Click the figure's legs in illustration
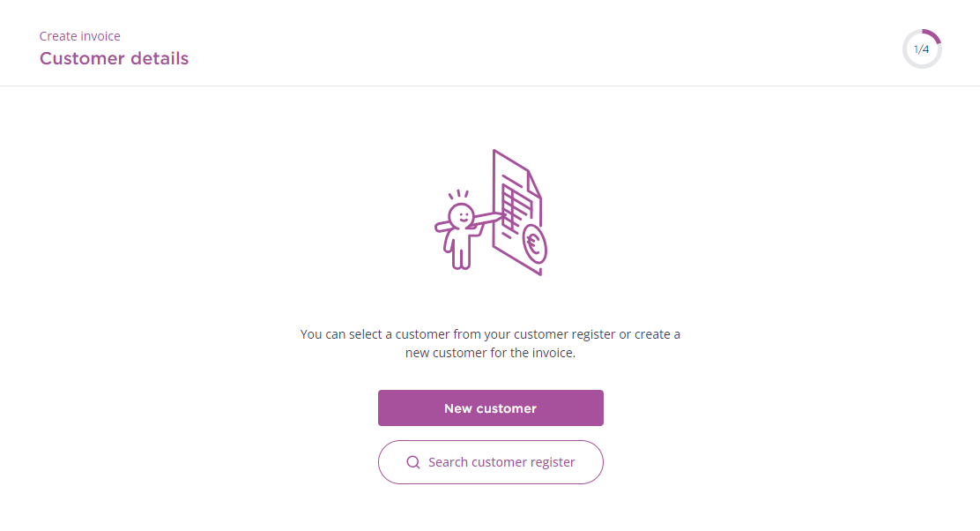980x531 pixels. 461,256
